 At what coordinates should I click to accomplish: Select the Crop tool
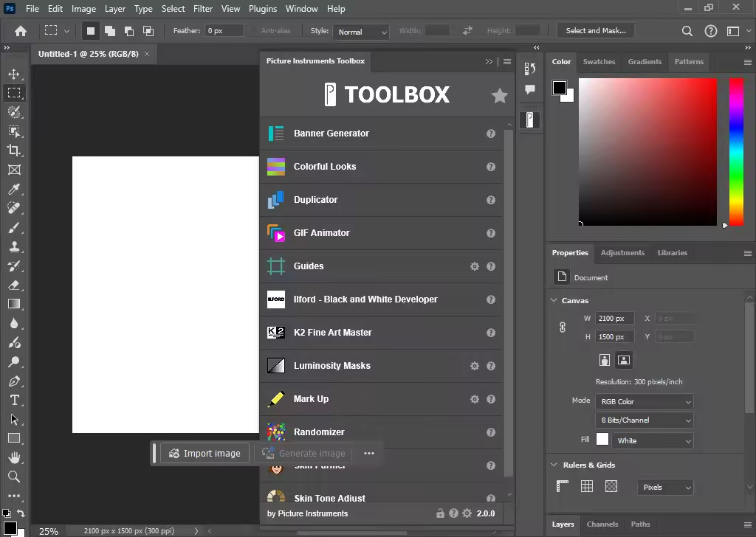point(14,150)
